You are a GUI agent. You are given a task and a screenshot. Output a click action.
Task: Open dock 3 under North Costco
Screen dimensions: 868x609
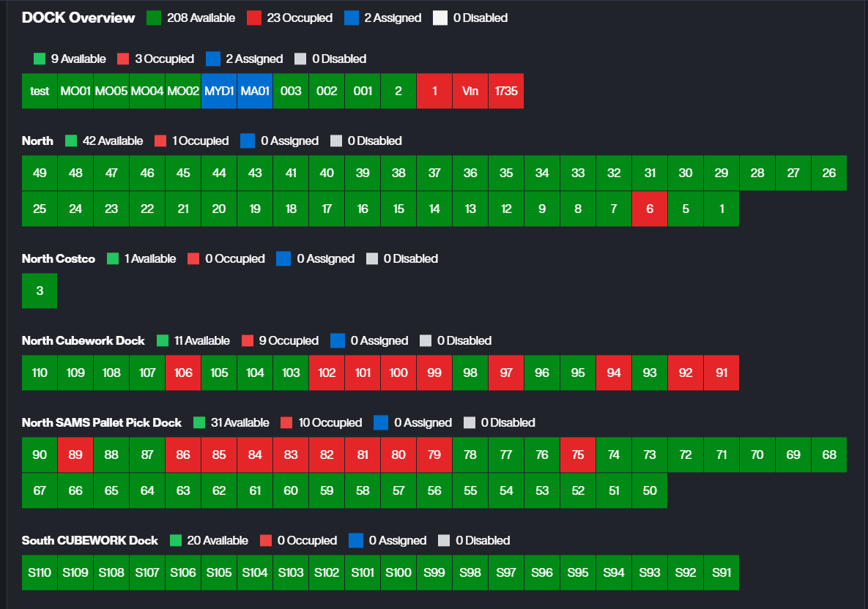click(40, 291)
